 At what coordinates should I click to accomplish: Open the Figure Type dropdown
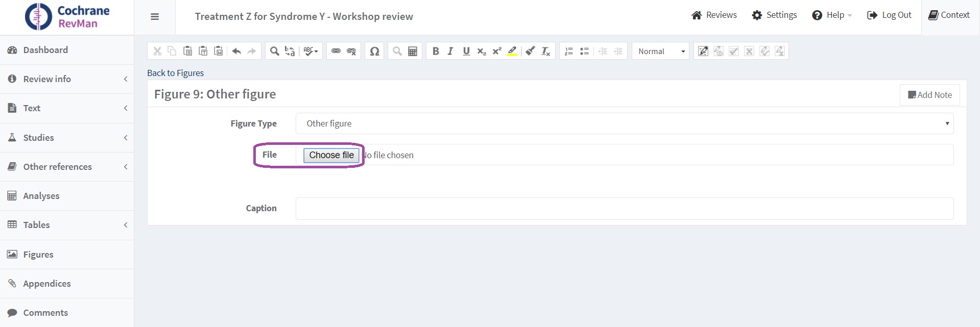624,123
